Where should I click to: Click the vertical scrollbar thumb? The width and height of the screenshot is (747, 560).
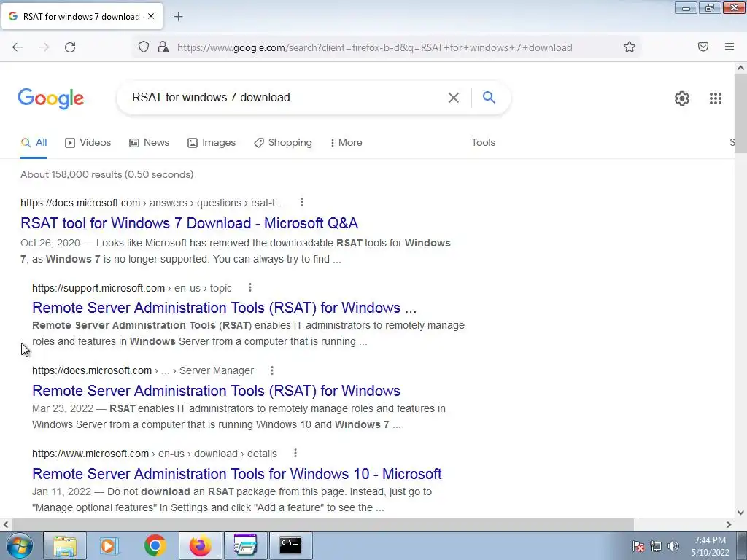[740, 113]
